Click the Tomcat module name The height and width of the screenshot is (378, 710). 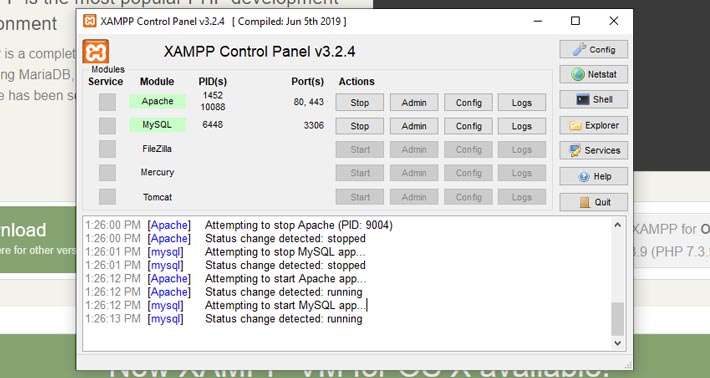click(157, 197)
